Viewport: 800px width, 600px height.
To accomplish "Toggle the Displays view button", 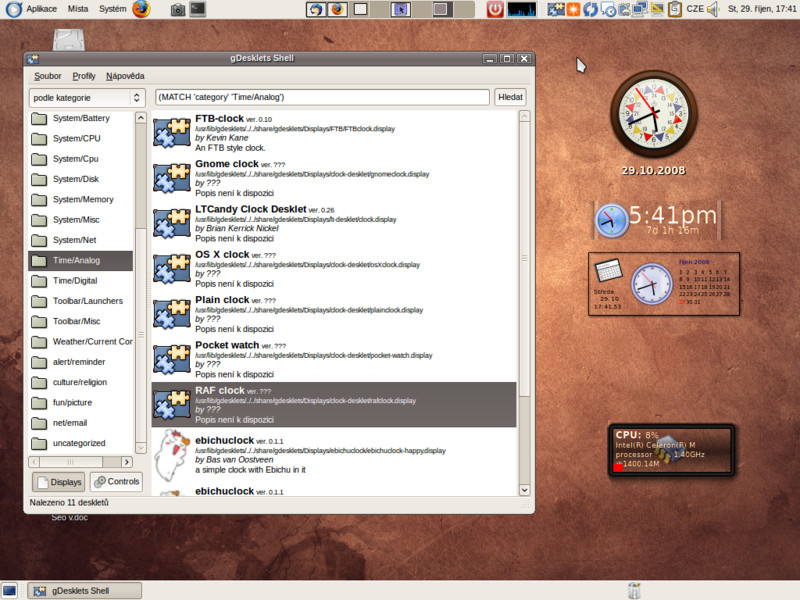I will point(59,482).
